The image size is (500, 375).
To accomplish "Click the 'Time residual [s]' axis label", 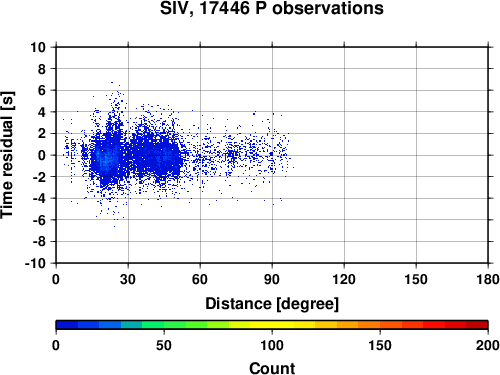I will click(x=7, y=155).
